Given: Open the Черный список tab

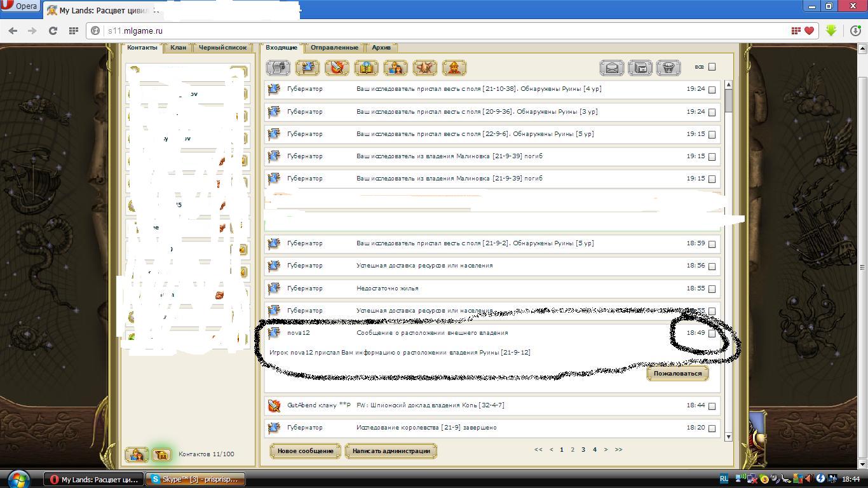Looking at the screenshot, I should [222, 48].
